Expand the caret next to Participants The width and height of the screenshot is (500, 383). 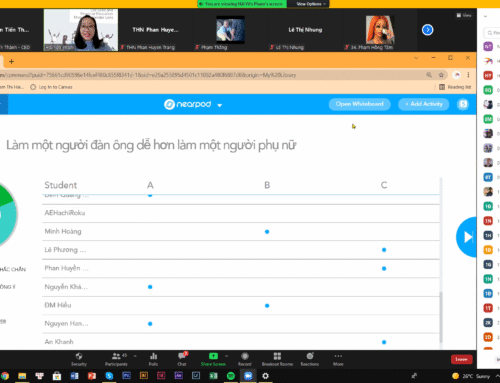[x=135, y=356]
